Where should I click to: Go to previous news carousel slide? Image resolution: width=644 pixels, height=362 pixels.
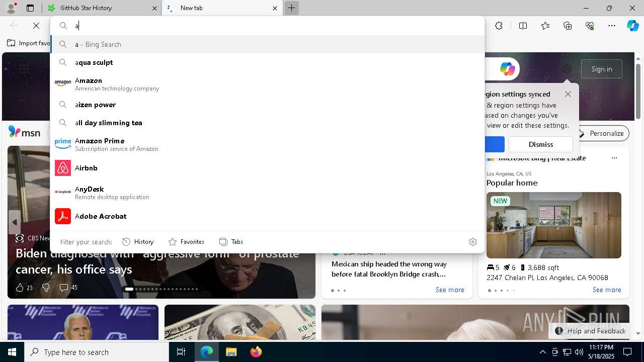click(x=14, y=222)
